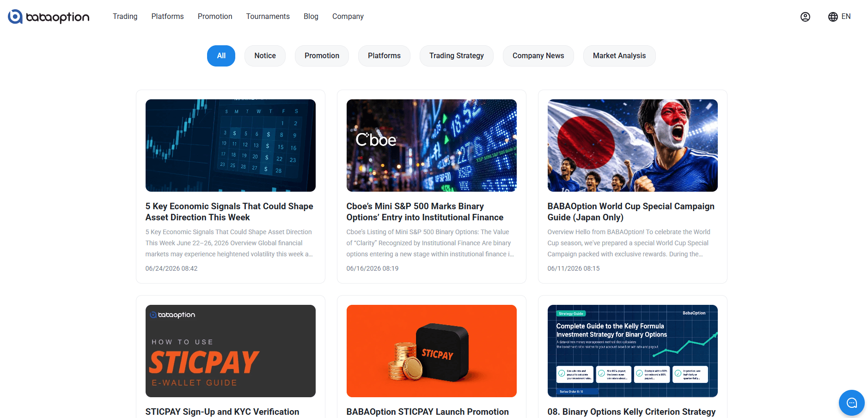
Task: Click the date '06/11/2026 08:15'
Action: (x=574, y=268)
